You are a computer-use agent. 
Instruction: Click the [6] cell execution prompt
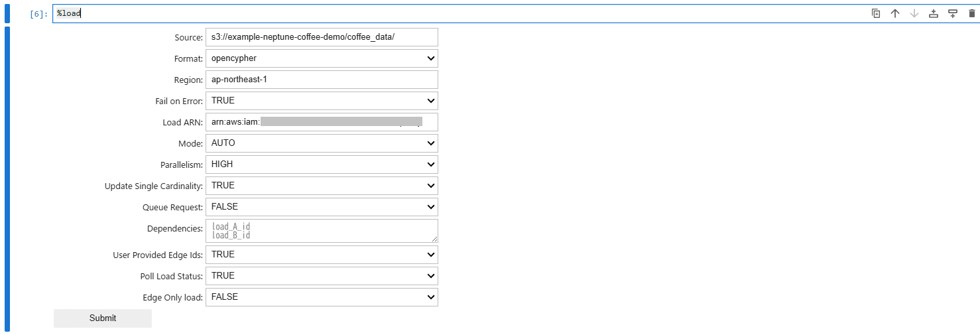(38, 14)
